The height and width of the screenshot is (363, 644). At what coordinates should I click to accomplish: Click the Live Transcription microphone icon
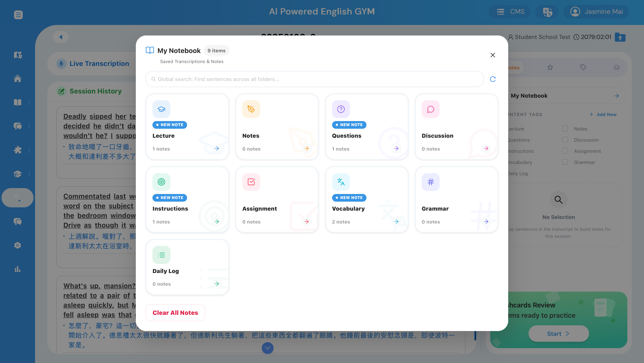61,64
